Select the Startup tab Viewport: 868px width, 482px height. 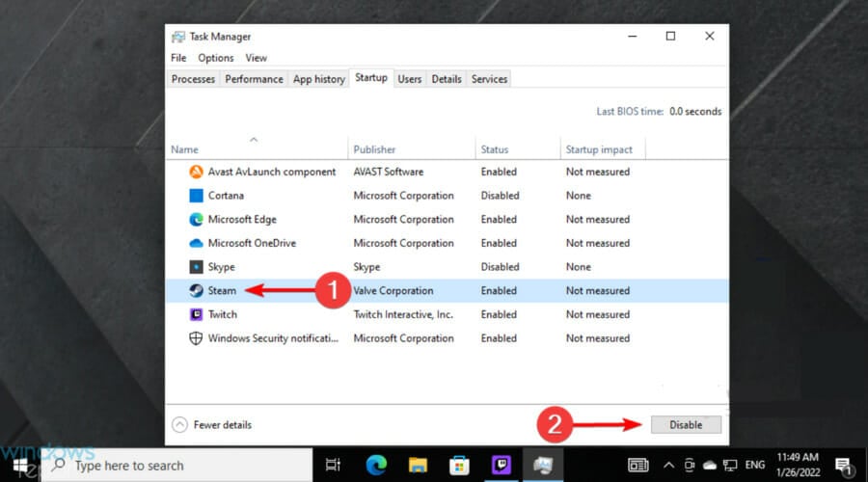point(371,78)
